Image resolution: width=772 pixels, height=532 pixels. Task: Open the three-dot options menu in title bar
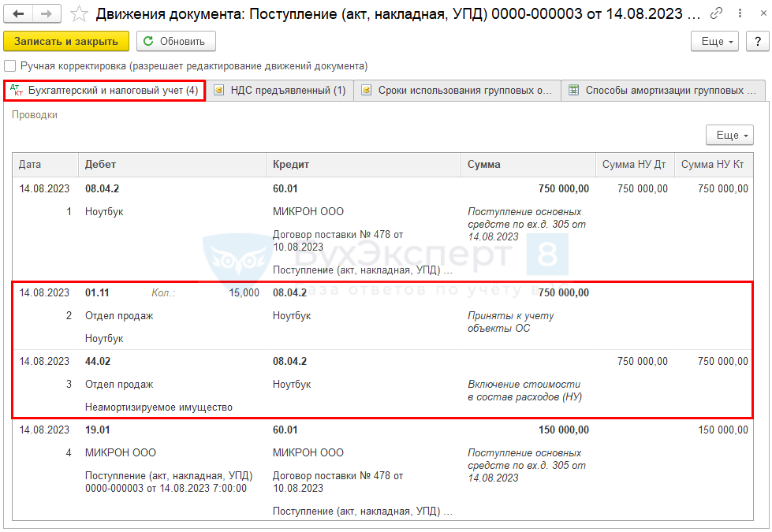coord(740,13)
